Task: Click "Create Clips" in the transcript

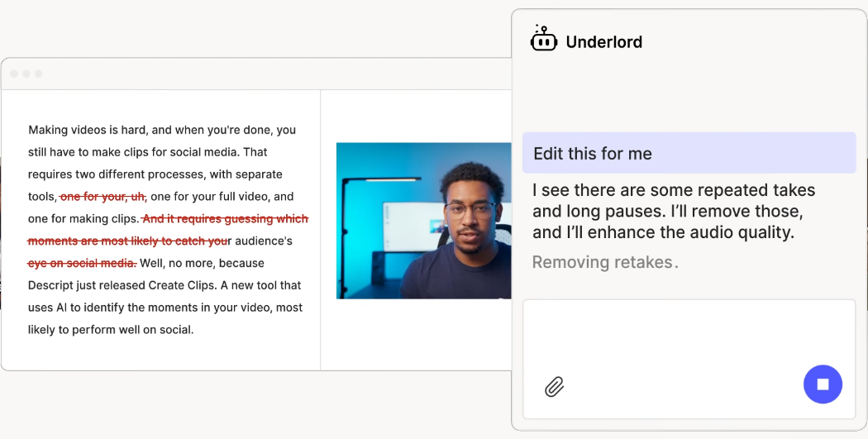Action: [181, 285]
